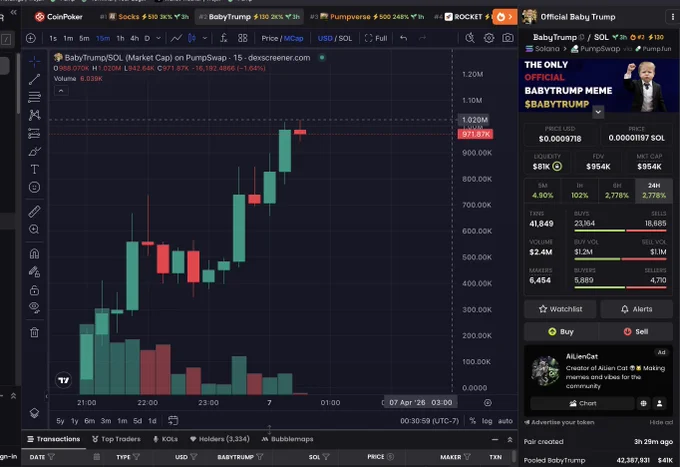Select the candlestick chart style
Viewport: 680px width, 467px height.
click(x=192, y=38)
